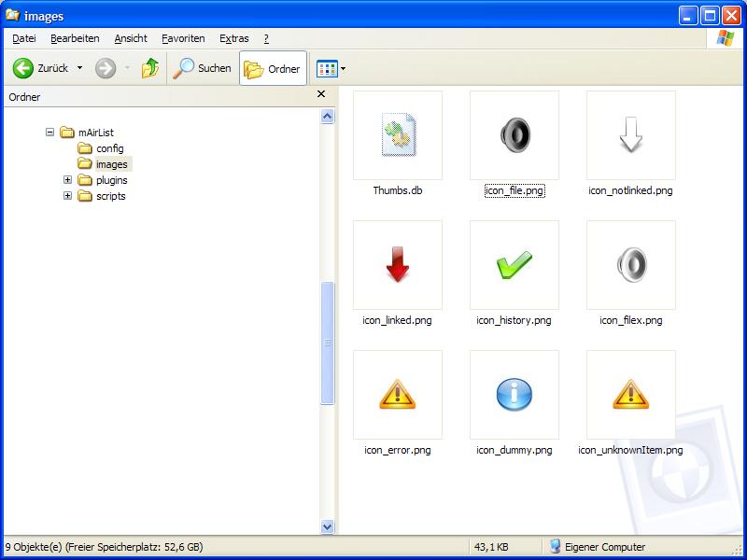Viewport: 747px width, 560px height.
Task: Toggle the Ordner sidebar button
Action: (272, 67)
